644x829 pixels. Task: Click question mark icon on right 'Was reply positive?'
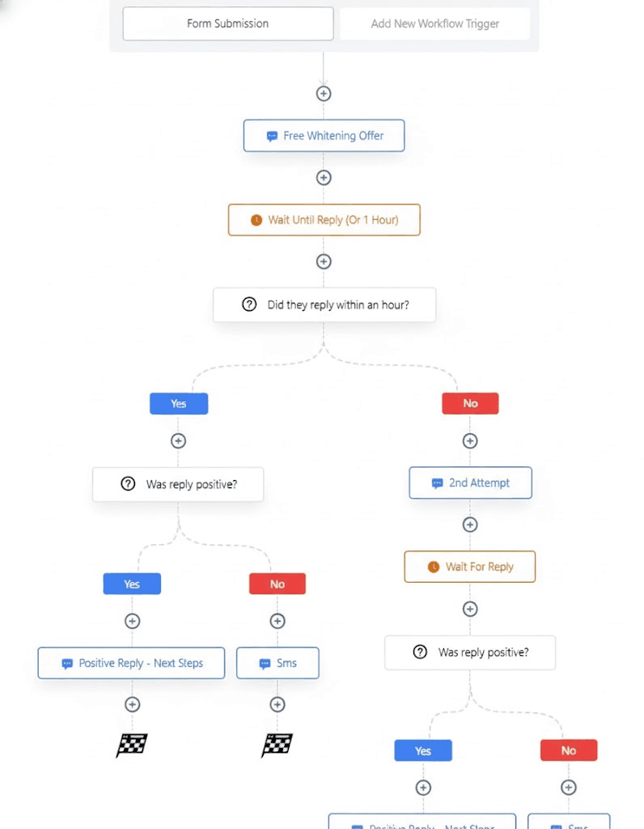[418, 653]
